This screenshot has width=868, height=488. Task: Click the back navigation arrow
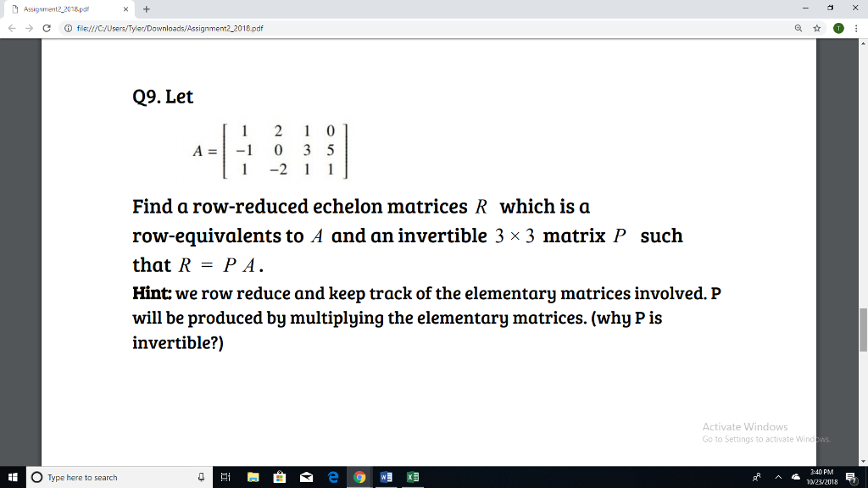pyautogui.click(x=11, y=27)
